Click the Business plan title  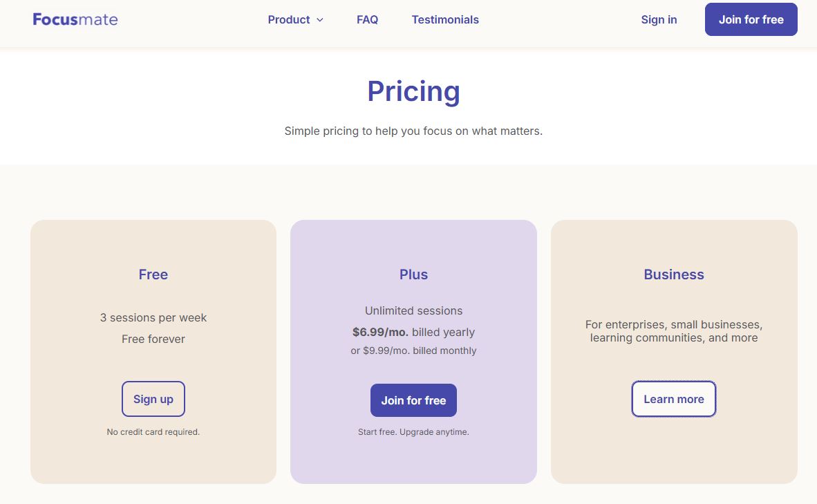click(x=673, y=274)
